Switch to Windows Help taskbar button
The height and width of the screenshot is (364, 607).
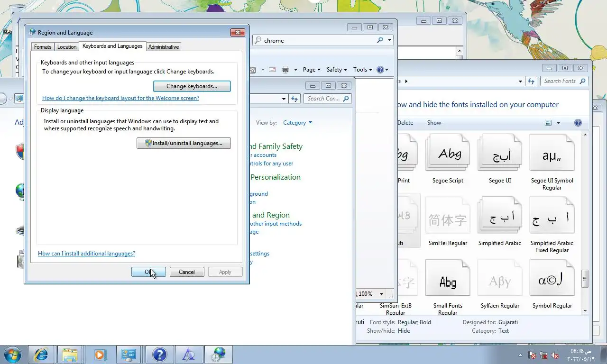coord(159,355)
